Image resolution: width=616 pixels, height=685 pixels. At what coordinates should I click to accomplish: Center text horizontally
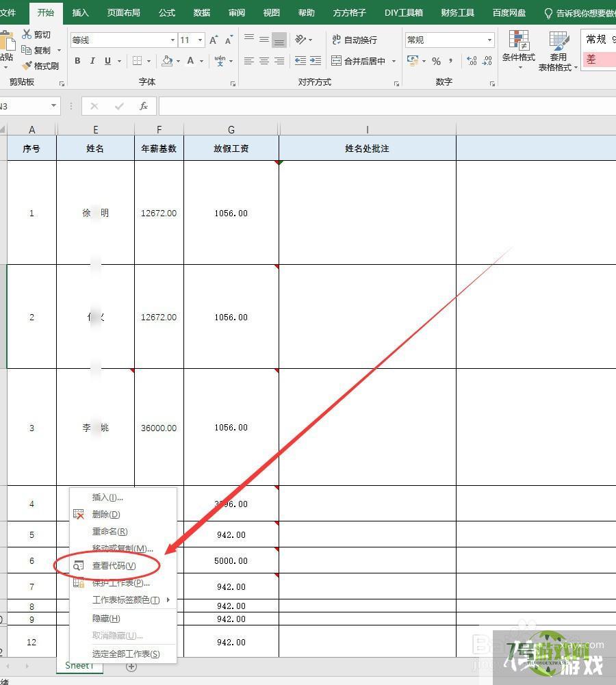tap(264, 61)
